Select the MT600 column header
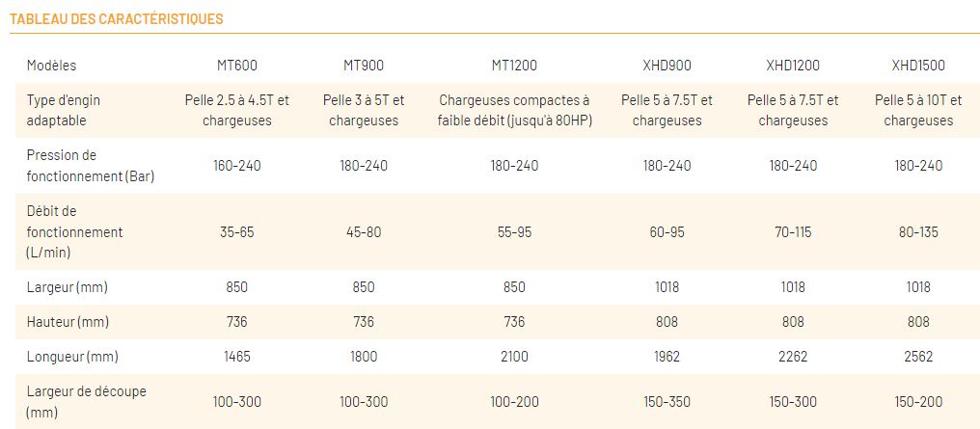Viewport: 980px width, 429px height. pyautogui.click(x=236, y=66)
